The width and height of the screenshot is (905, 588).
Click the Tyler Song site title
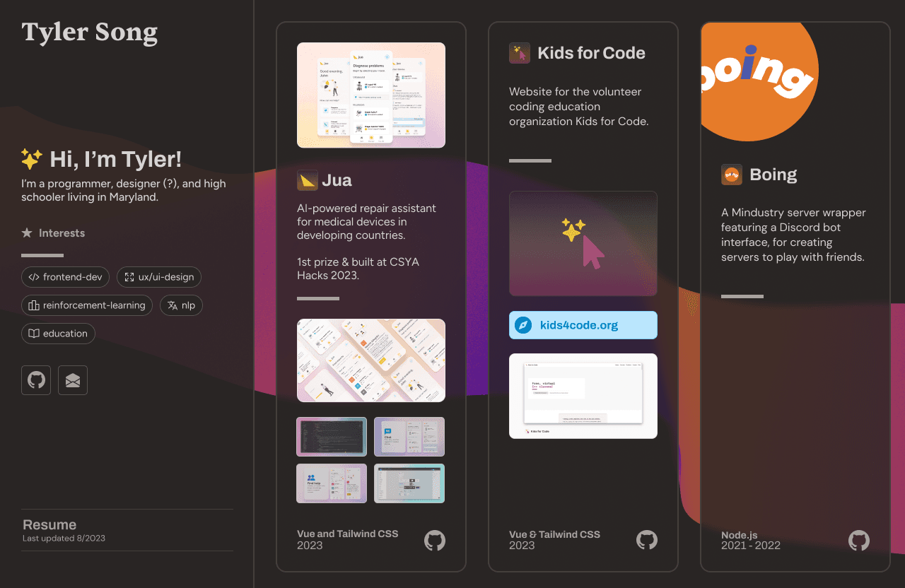(90, 33)
